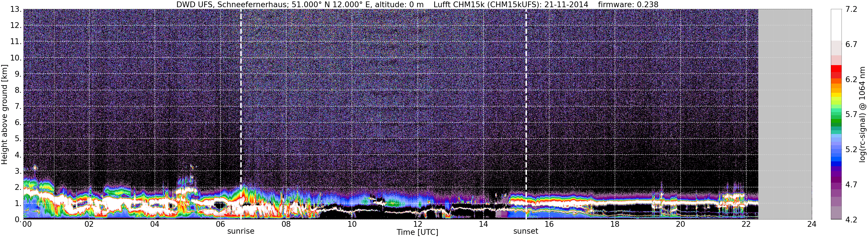This screenshot has width=868, height=238.
Task: Click the x-axis tick label '02'
Action: click(x=89, y=224)
